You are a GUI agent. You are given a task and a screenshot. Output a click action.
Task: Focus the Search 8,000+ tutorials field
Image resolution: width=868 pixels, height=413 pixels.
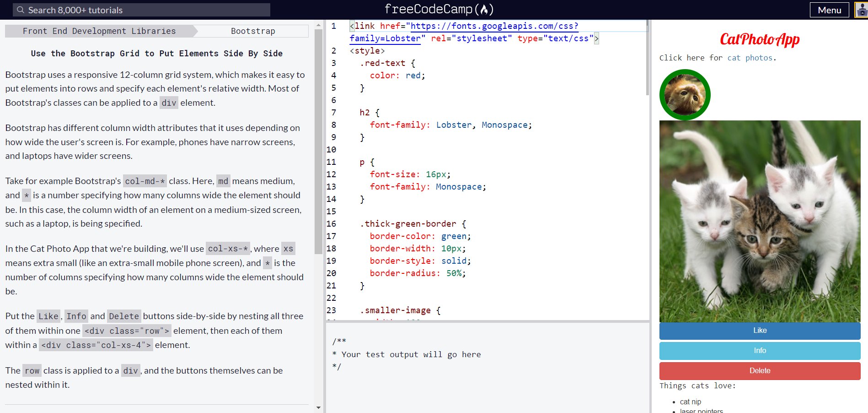click(142, 10)
